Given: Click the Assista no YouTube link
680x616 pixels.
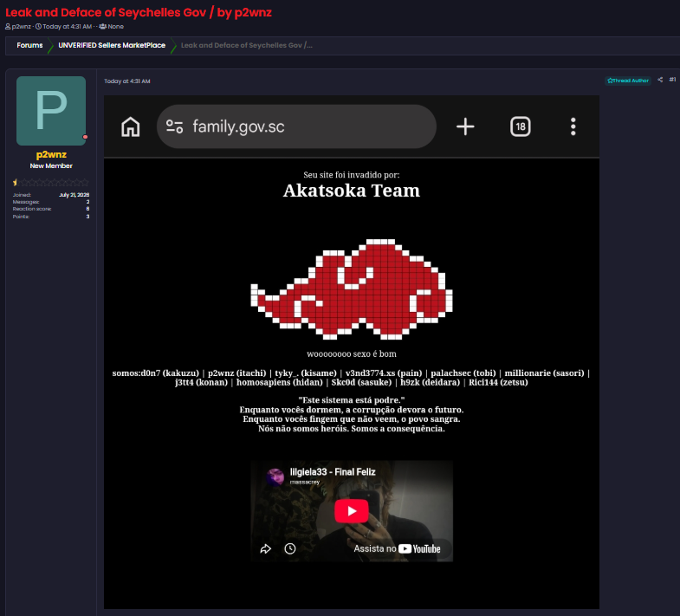Looking at the screenshot, I should click(397, 548).
